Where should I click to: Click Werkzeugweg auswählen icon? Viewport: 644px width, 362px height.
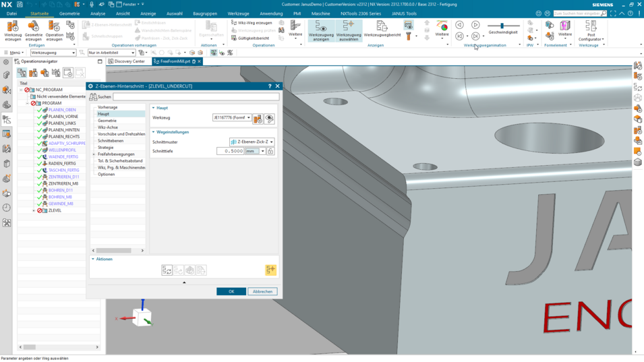[348, 30]
